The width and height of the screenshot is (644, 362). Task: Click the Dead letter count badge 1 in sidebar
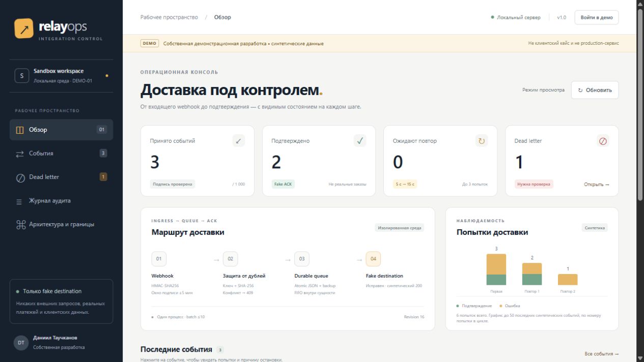coord(103,177)
